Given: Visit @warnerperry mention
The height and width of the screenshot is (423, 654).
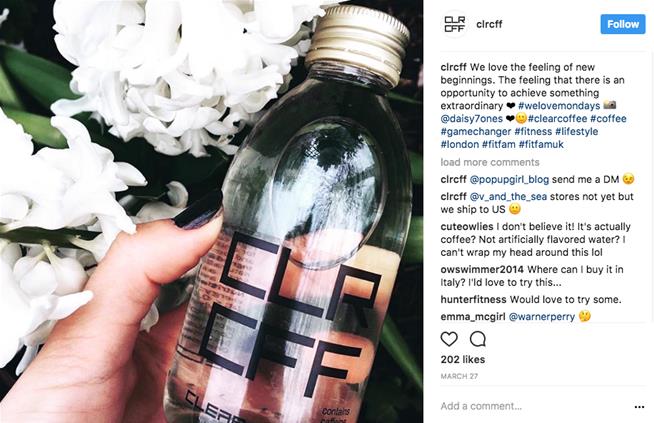Looking at the screenshot, I should 542,317.
